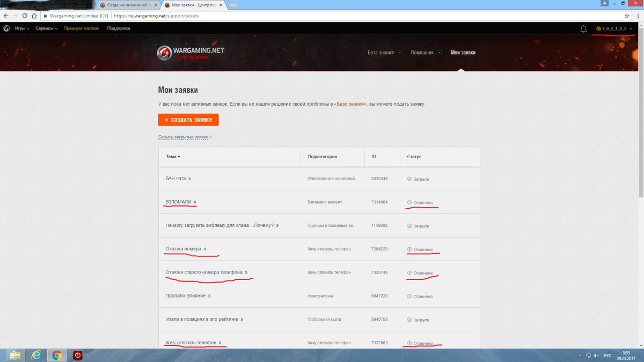Click the Chrome taskbar icon

tap(57, 355)
